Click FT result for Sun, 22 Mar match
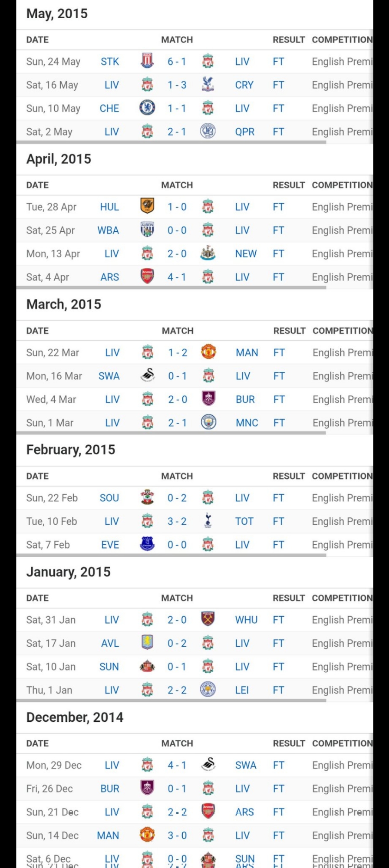 (x=279, y=353)
